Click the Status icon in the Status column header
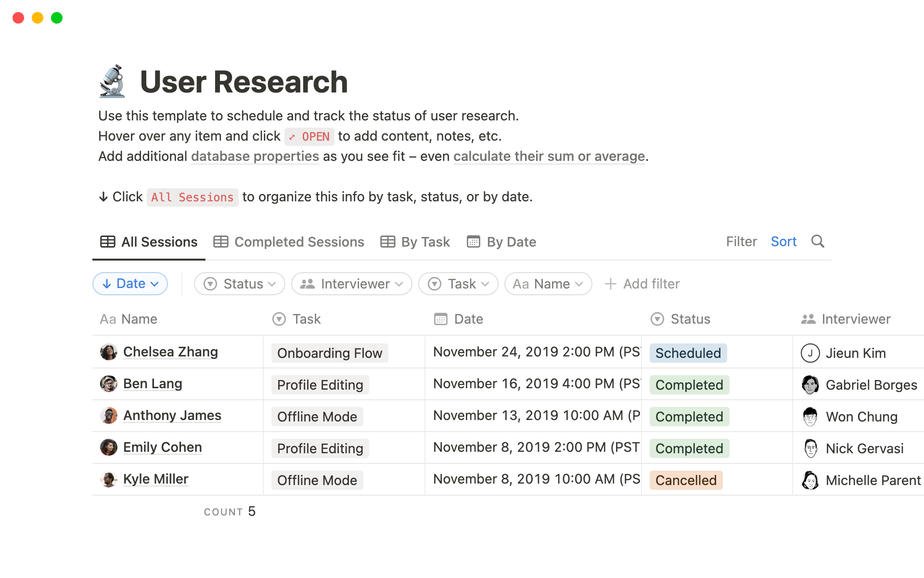 click(x=657, y=319)
